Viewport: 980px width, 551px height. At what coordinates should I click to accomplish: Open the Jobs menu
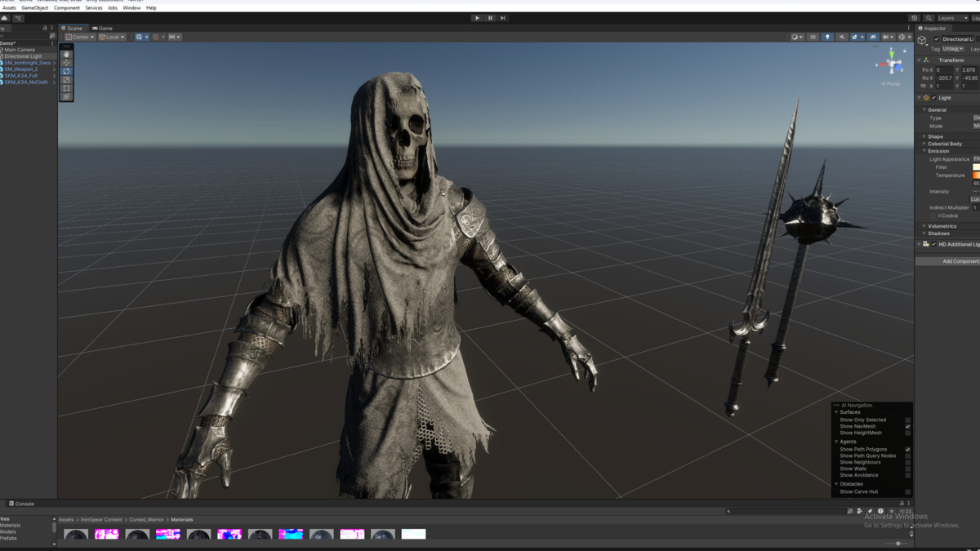point(113,7)
